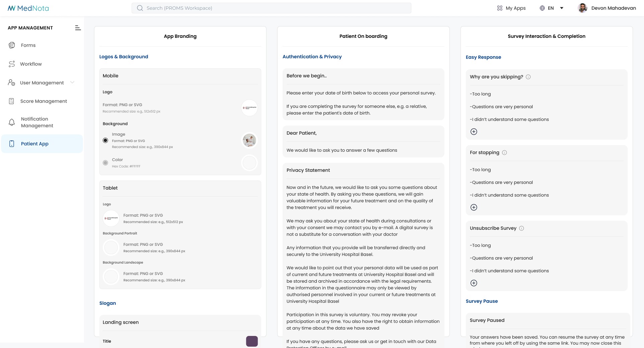
Task: Open the Forms menu item
Action: click(42, 45)
